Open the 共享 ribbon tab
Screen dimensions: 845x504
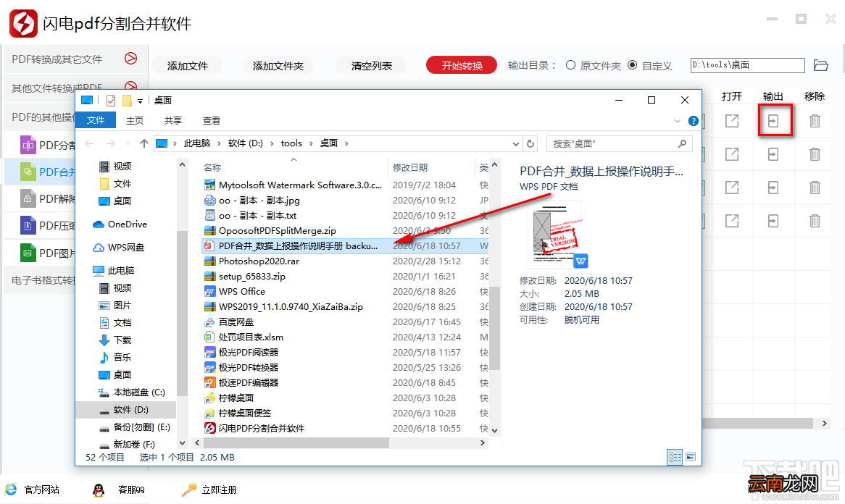[x=173, y=121]
